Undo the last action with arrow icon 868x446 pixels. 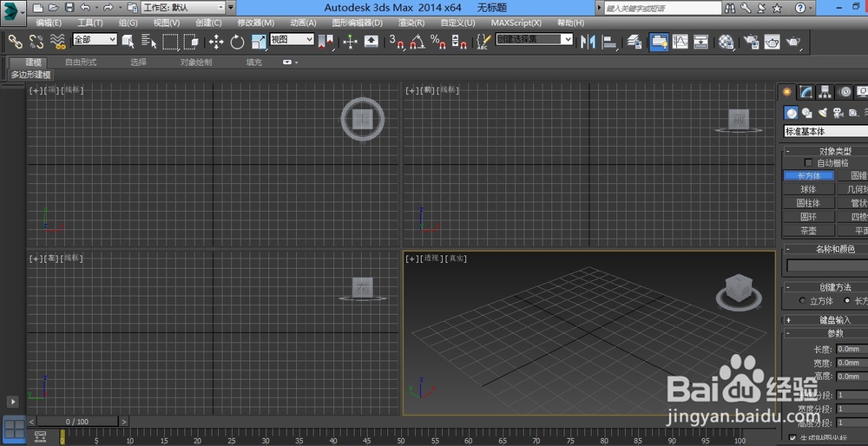[85, 8]
